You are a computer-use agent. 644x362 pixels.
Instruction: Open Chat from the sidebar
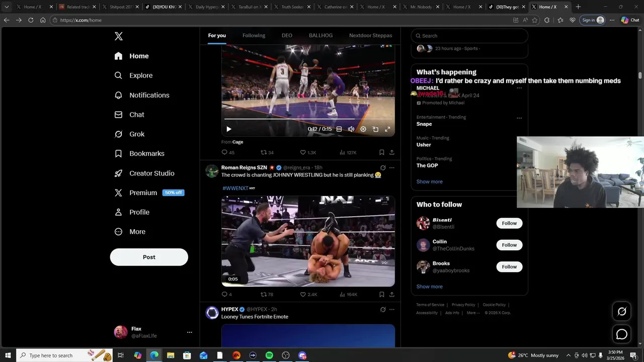tap(129, 115)
